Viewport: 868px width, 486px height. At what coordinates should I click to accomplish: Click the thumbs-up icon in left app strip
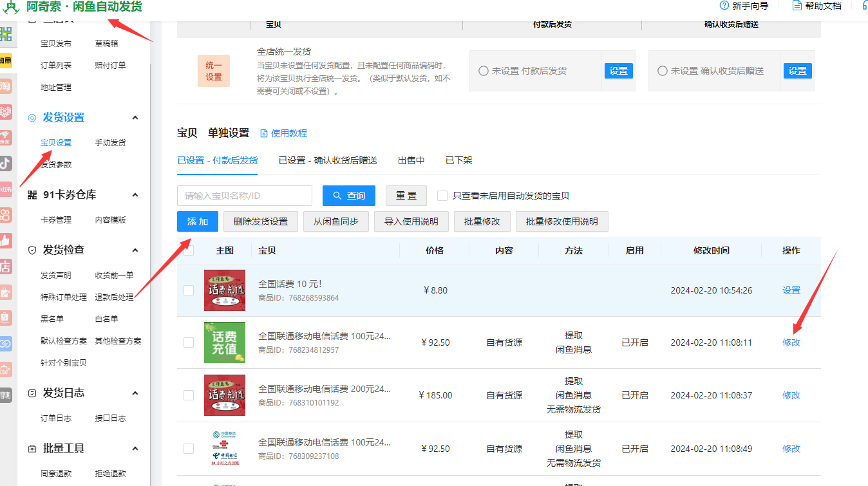click(6, 240)
